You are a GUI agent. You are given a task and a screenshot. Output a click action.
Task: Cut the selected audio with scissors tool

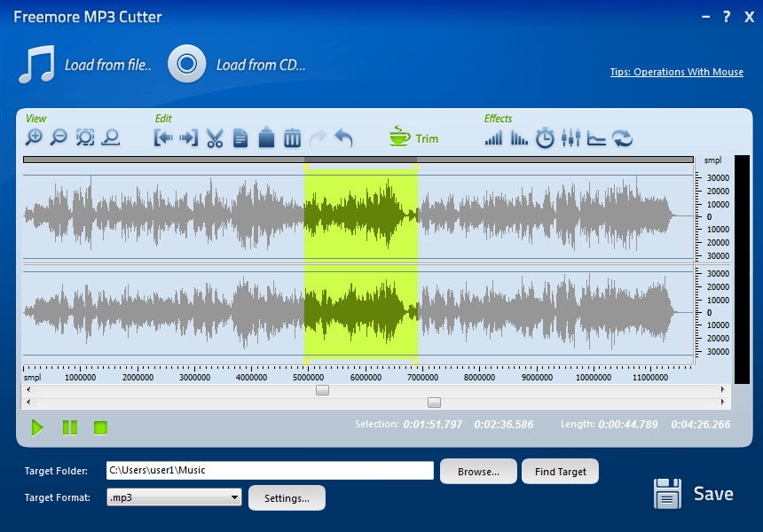pyautogui.click(x=215, y=137)
